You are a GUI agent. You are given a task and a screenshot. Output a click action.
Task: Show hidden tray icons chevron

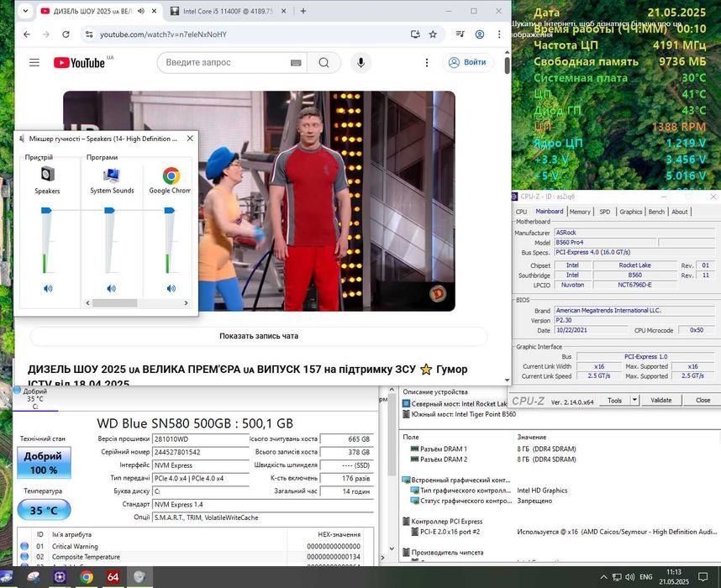(x=603, y=577)
